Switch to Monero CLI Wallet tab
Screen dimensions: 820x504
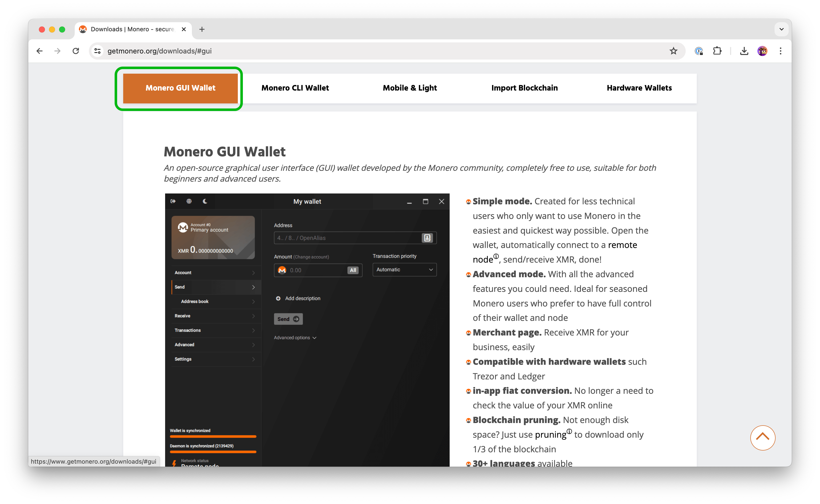click(295, 88)
